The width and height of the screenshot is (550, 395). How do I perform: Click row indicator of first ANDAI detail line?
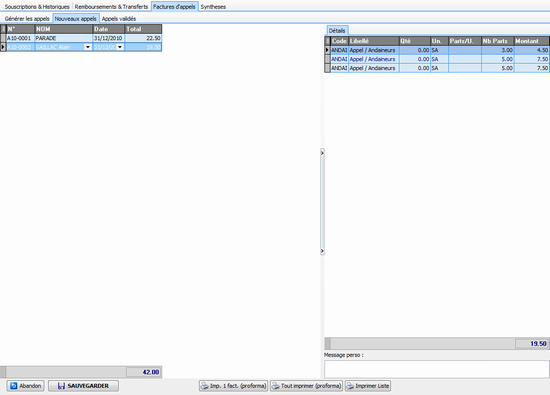[327, 50]
